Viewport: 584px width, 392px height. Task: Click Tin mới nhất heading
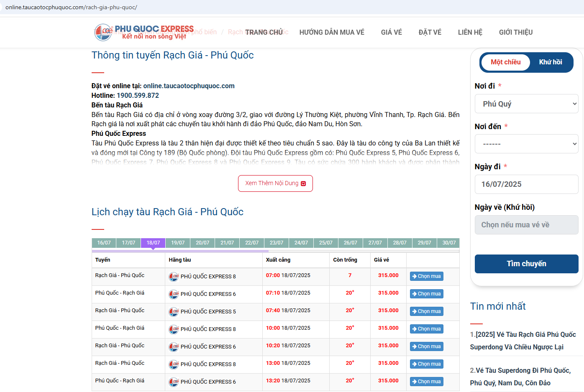(498, 306)
